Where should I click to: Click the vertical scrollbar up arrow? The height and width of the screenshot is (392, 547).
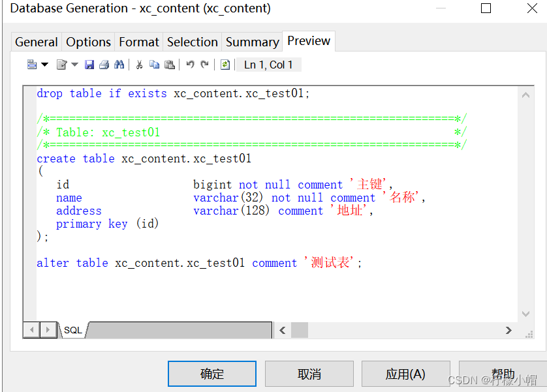click(x=525, y=95)
